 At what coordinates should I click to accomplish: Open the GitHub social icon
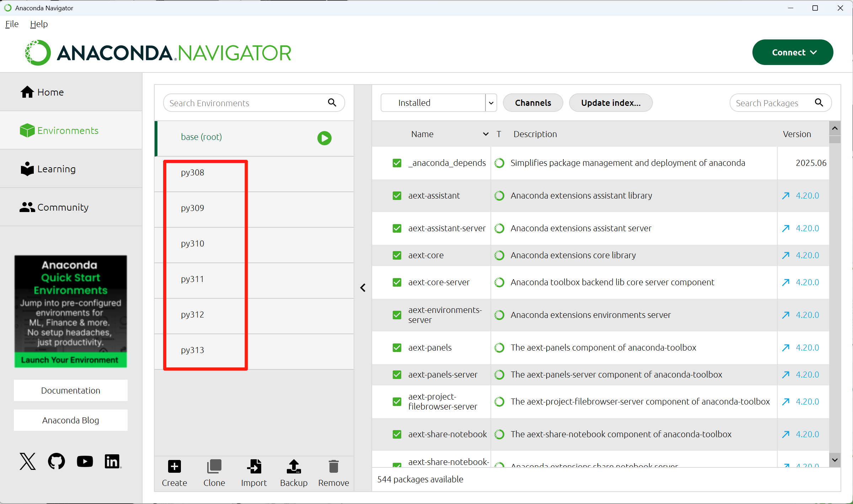[57, 461]
